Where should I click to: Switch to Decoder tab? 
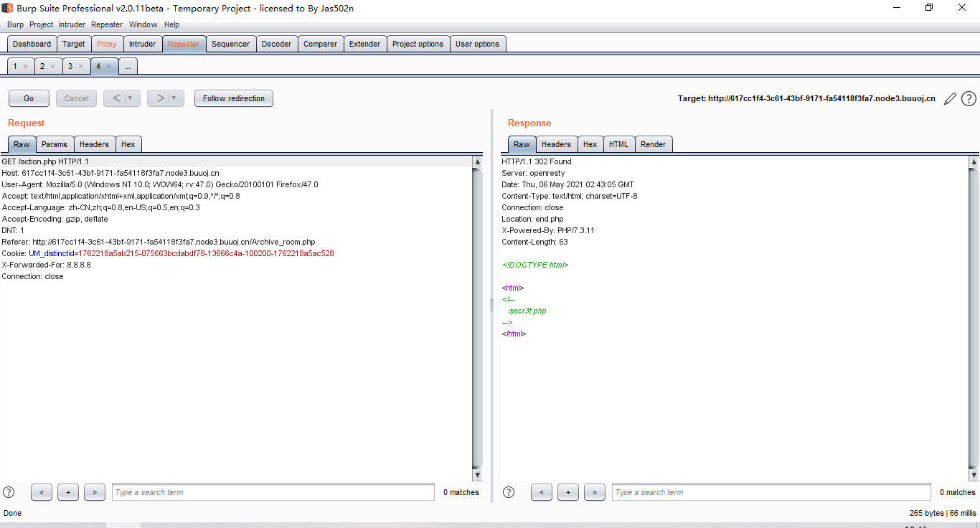click(276, 44)
